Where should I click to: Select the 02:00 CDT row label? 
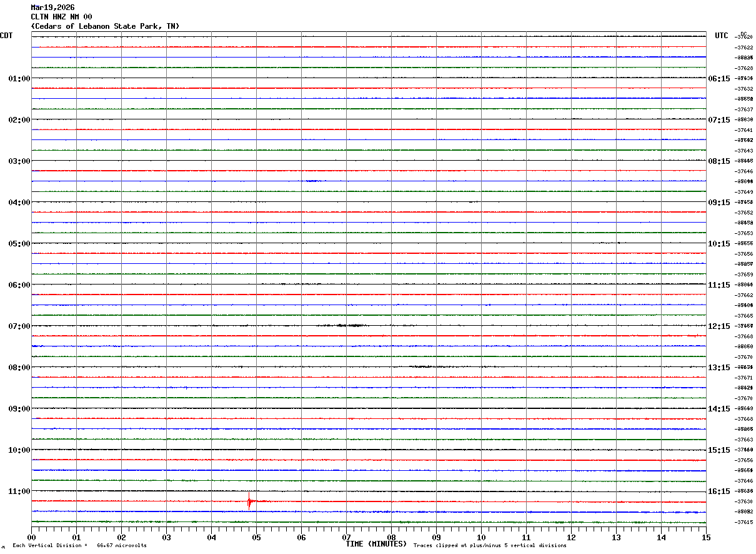19,120
